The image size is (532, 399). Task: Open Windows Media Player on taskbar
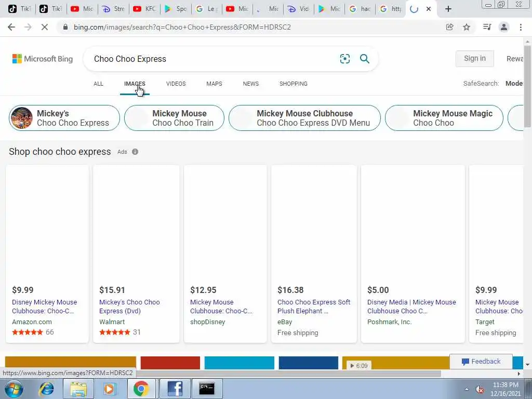point(109,389)
